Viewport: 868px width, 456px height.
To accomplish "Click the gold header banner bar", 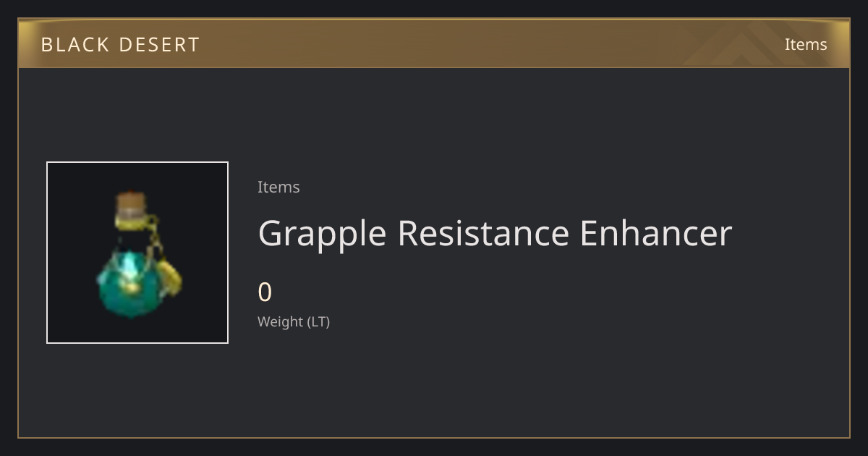I will (x=434, y=43).
